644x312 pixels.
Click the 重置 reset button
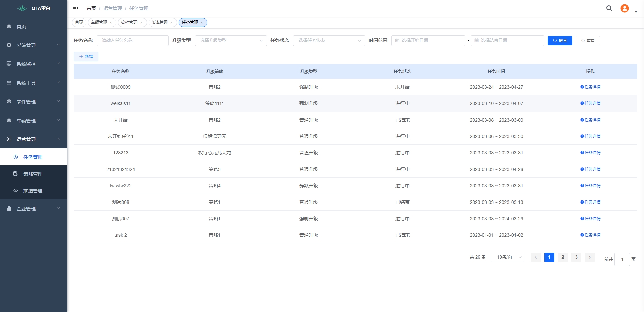click(x=588, y=41)
